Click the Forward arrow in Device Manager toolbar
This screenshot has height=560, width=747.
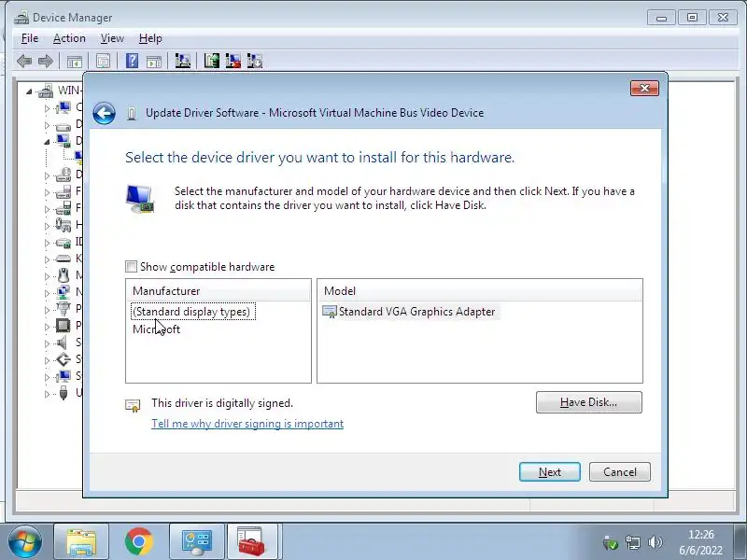pos(45,61)
